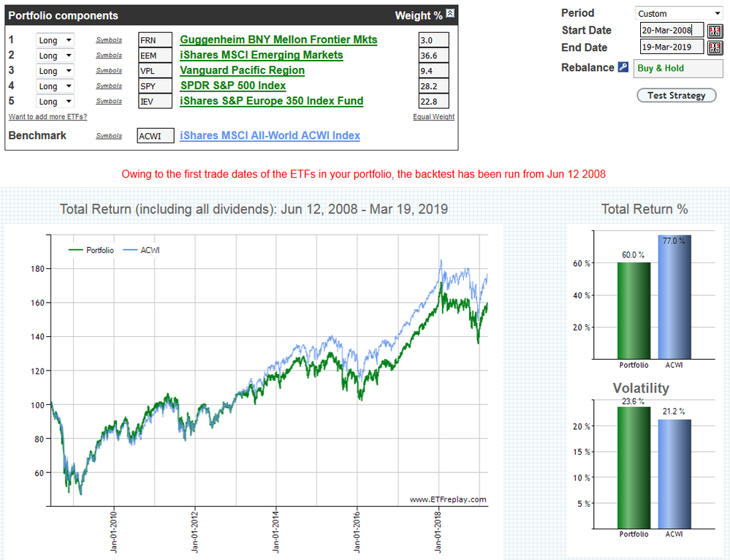
Task: Open iShares MSCI Emerging Markets link
Action: pos(261,55)
